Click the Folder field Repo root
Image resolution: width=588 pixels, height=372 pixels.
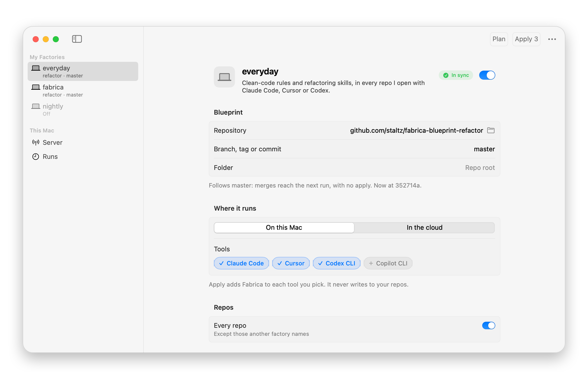point(480,168)
